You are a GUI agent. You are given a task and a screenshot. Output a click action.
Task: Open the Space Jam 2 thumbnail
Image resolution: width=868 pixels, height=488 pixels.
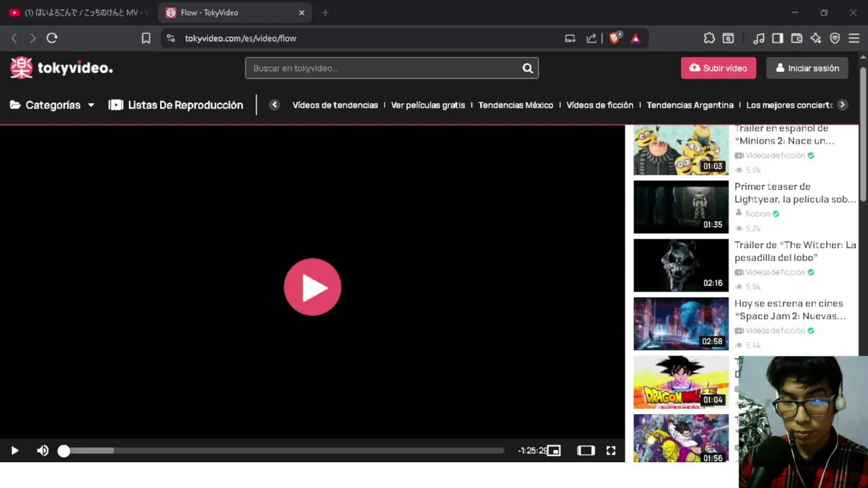coord(681,323)
